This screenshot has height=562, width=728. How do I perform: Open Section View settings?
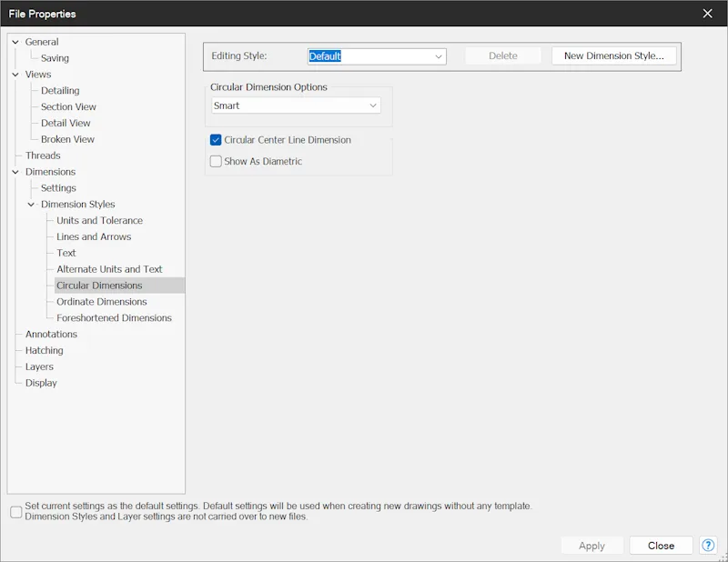(x=68, y=106)
